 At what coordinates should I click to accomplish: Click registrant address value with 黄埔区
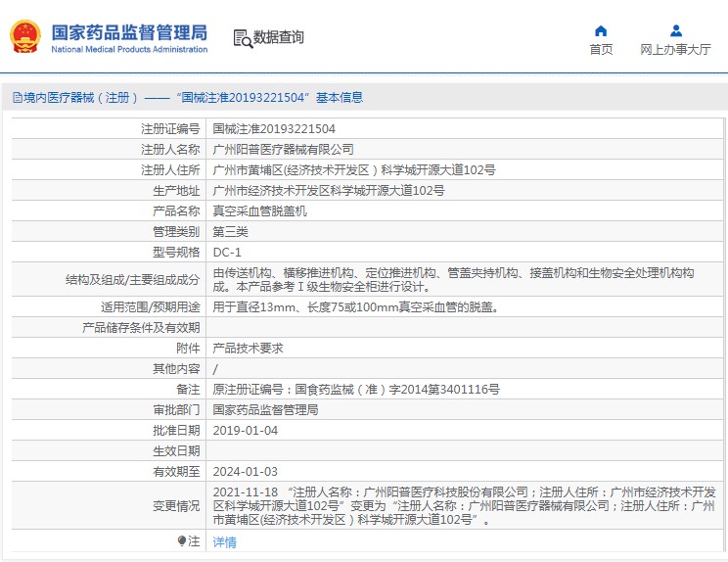click(354, 170)
